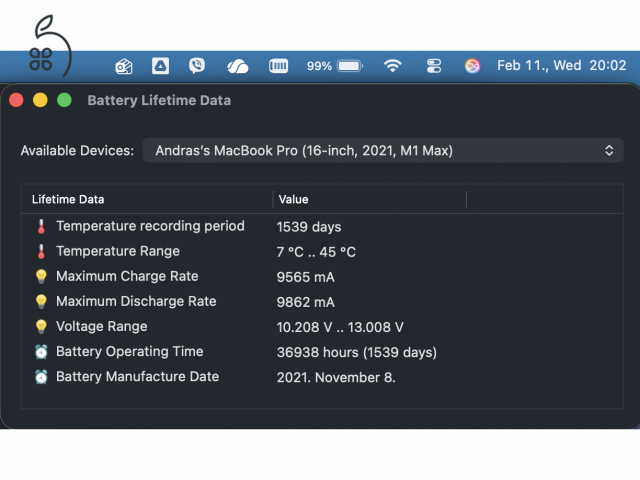Click the value 9862 mA
The height and width of the screenshot is (480, 640).
305,302
